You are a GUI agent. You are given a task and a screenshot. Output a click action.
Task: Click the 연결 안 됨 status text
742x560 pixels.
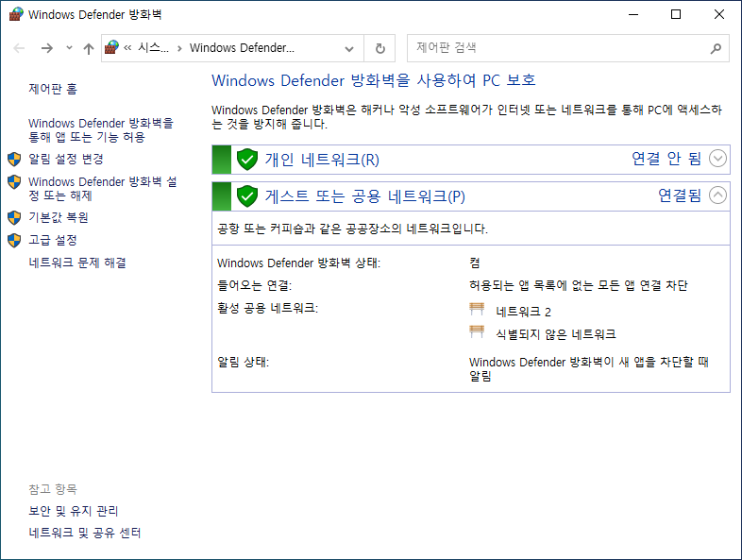coord(666,159)
